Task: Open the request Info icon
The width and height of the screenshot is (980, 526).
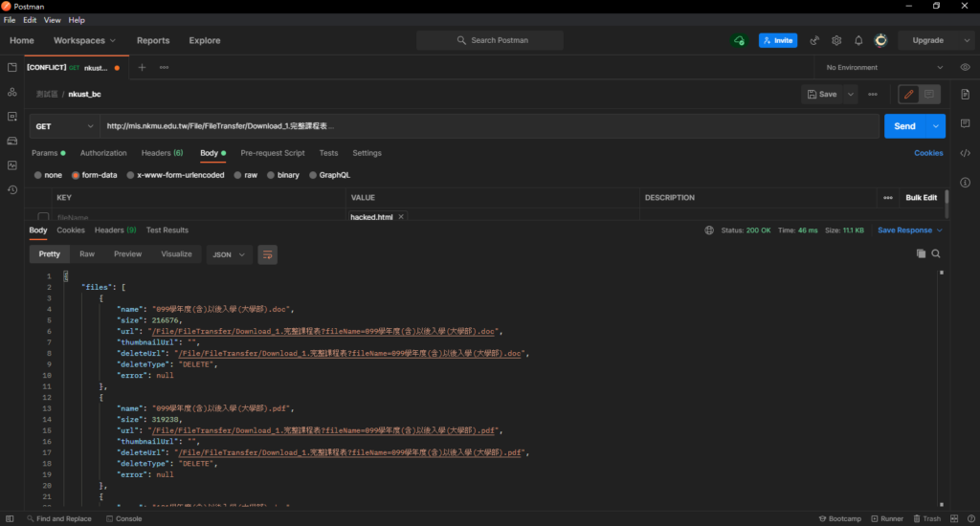Action: tap(965, 183)
